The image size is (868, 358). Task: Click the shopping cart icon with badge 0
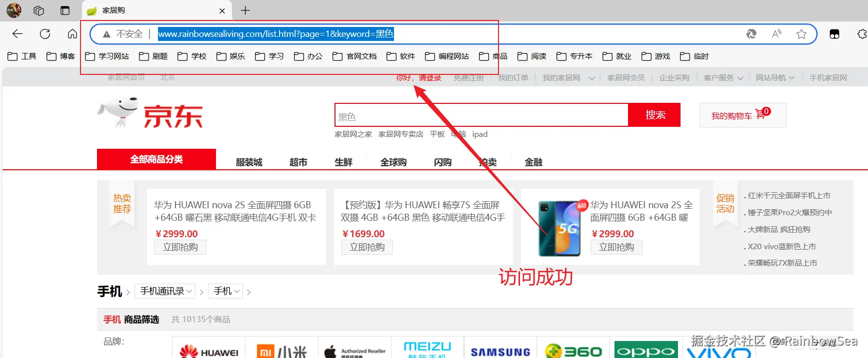click(762, 113)
